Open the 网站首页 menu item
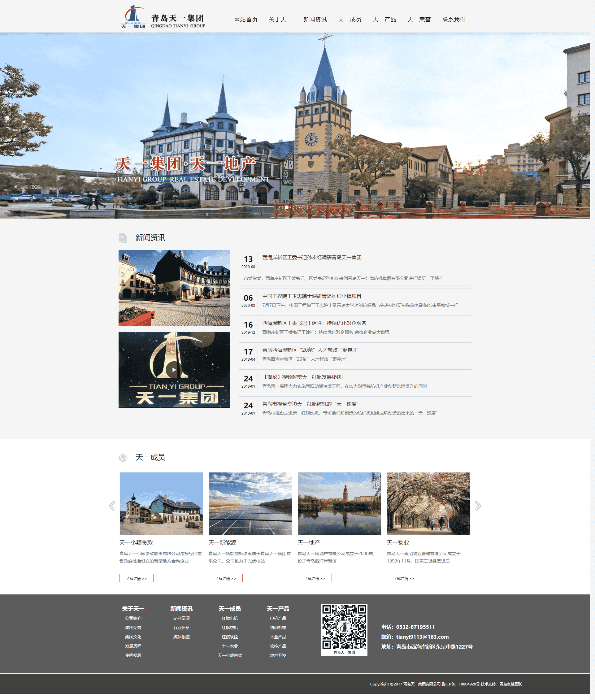 click(245, 20)
